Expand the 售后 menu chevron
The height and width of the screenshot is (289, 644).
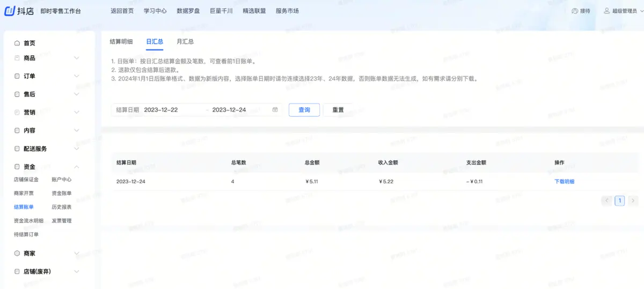pyautogui.click(x=76, y=94)
